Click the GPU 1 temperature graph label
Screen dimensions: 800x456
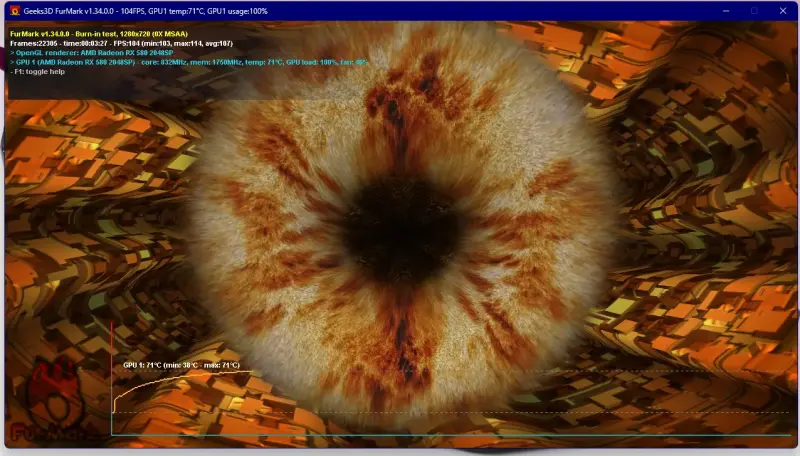coord(181,366)
